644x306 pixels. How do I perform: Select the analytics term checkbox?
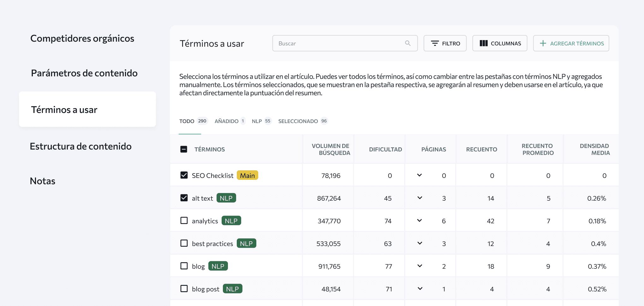[184, 221]
